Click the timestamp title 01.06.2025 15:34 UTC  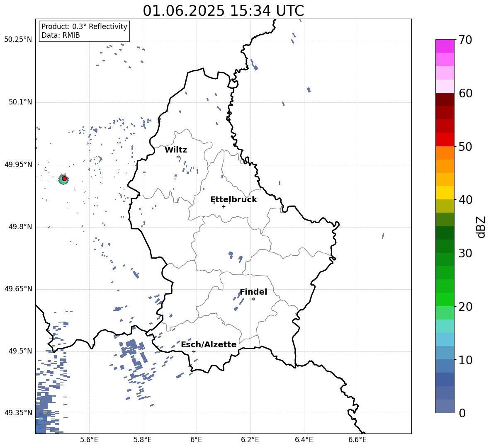[223, 11]
